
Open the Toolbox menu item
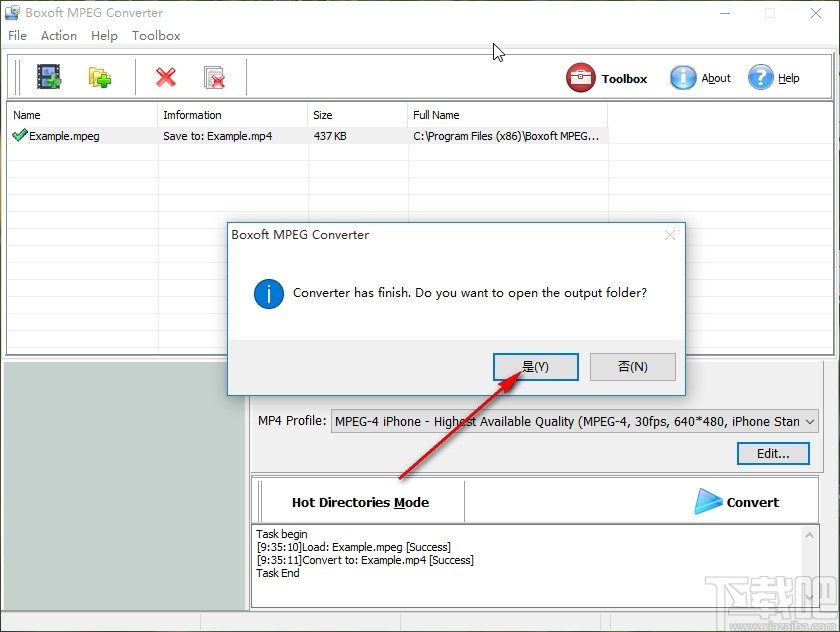[x=156, y=35]
